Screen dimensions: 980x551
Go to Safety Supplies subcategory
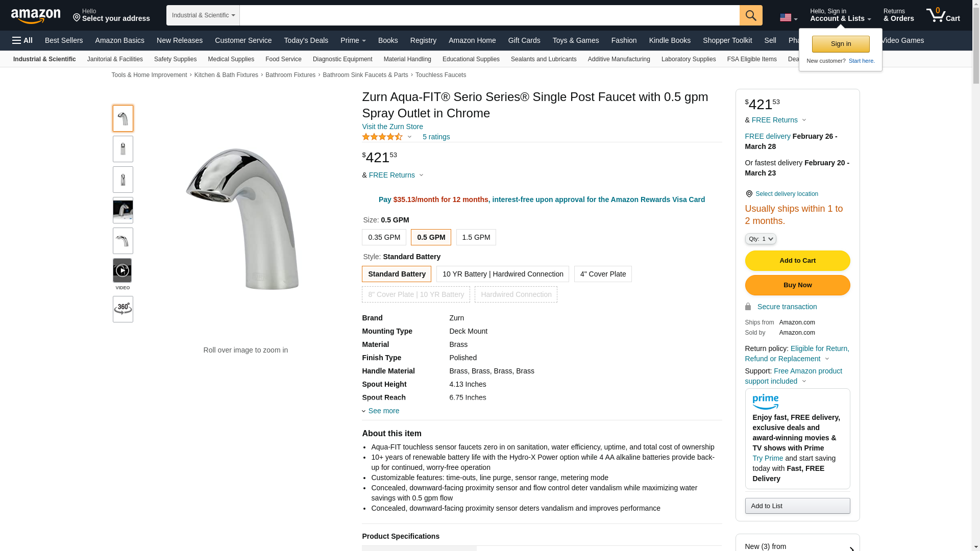(175, 59)
